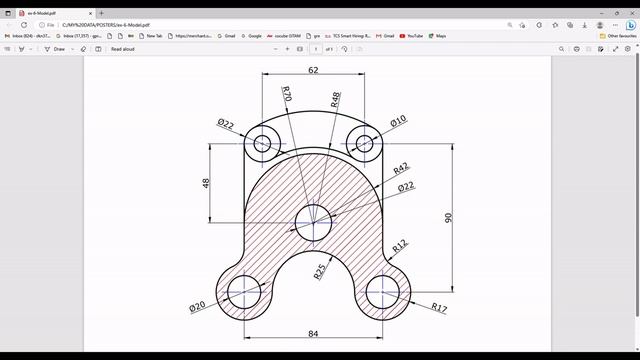This screenshot has height=360, width=640.
Task: Reload the page with refresh icon
Action: click(x=24, y=25)
